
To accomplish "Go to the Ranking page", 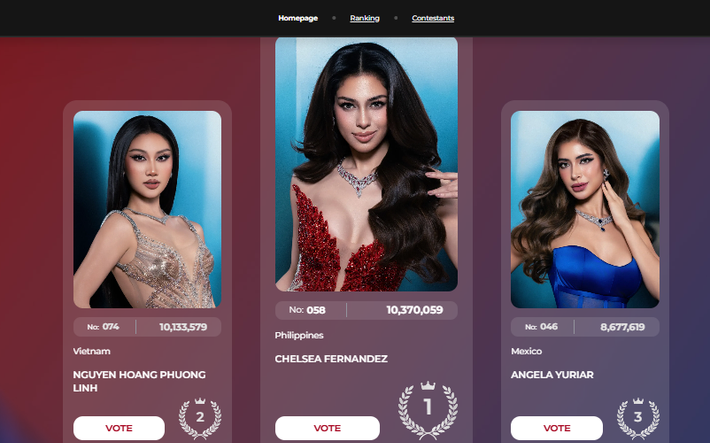I will (365, 18).
